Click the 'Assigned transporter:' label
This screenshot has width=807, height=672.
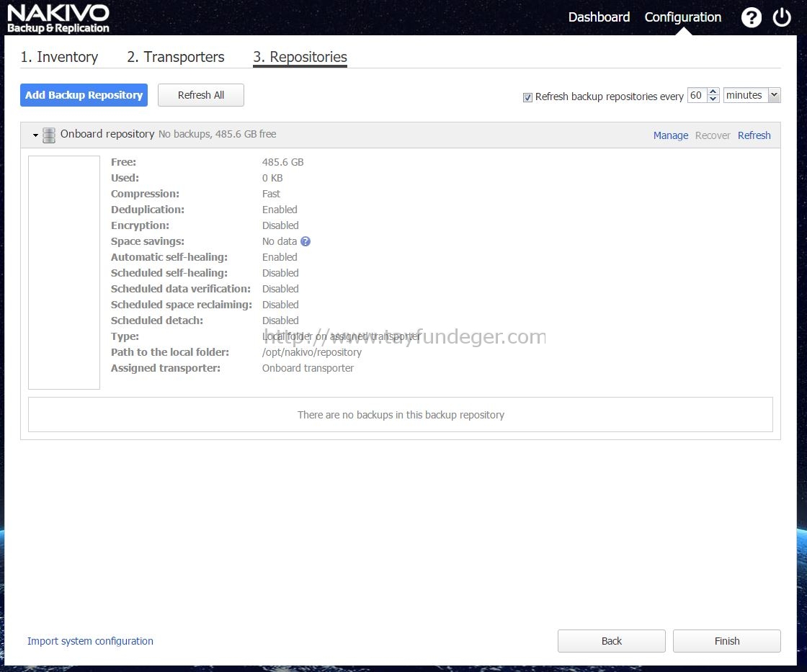click(x=165, y=369)
